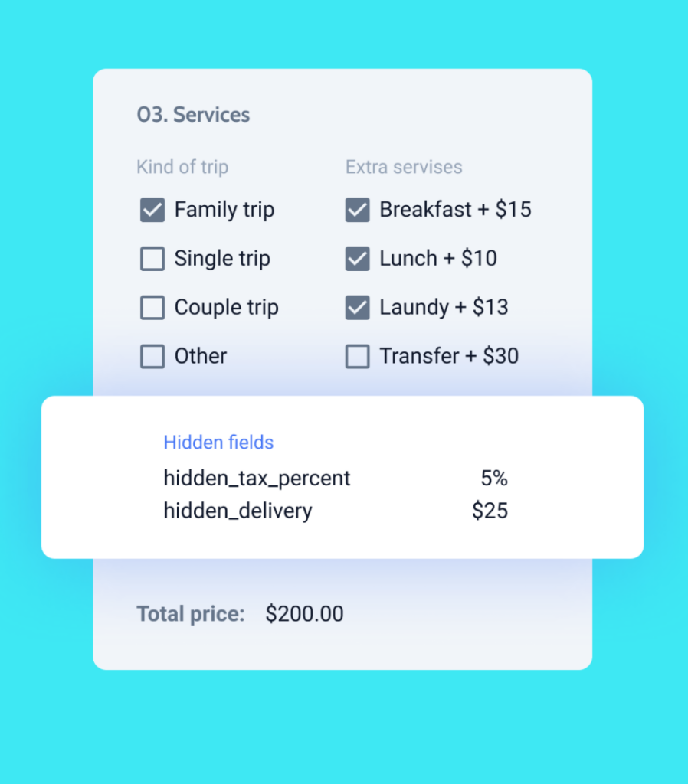Disable the Lunch + $10 option

click(357, 259)
